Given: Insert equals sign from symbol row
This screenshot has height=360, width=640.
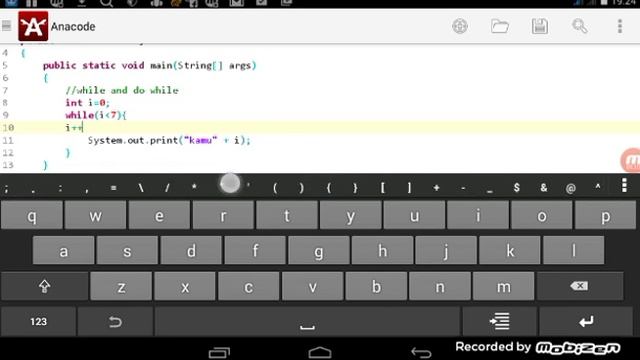Looking at the screenshot, I should (x=113, y=188).
